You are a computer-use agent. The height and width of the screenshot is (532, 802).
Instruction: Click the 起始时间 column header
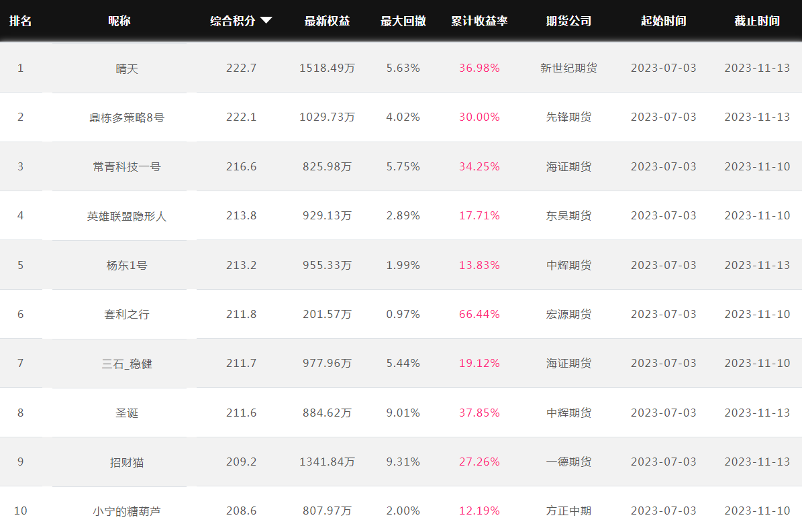tap(663, 21)
